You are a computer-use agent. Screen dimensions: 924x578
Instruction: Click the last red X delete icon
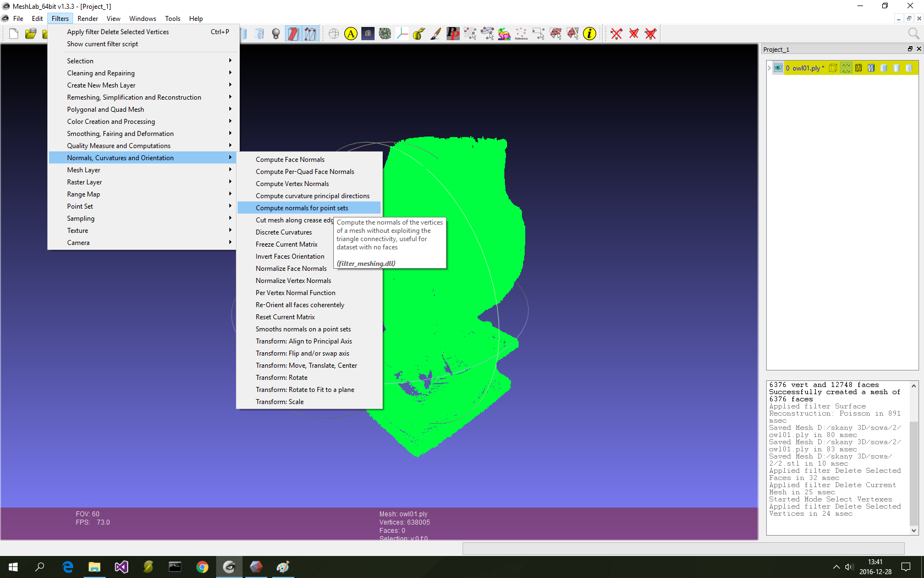pyautogui.click(x=651, y=34)
